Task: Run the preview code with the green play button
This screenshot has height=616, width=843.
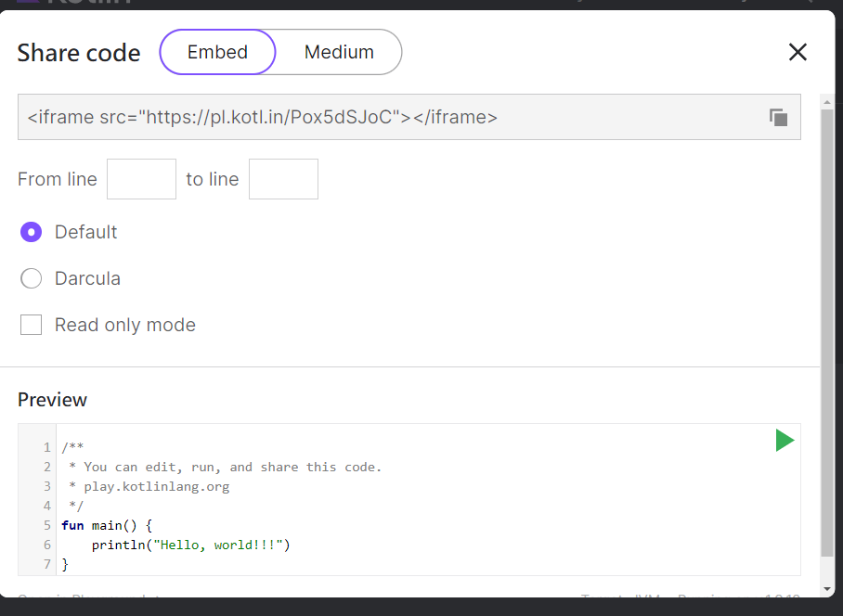Action: pyautogui.click(x=785, y=441)
